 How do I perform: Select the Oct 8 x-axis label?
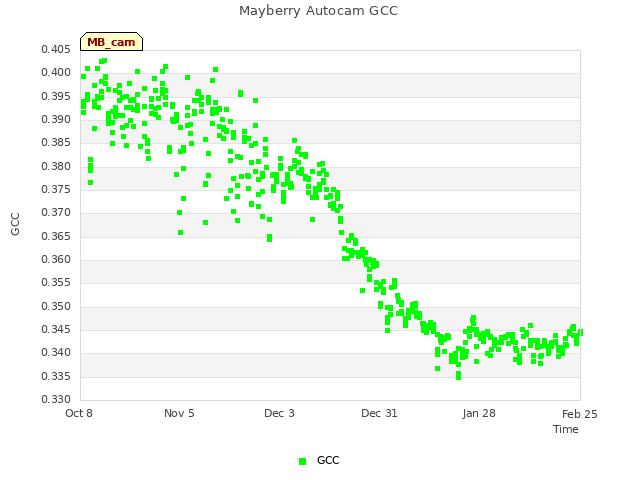tap(79, 413)
